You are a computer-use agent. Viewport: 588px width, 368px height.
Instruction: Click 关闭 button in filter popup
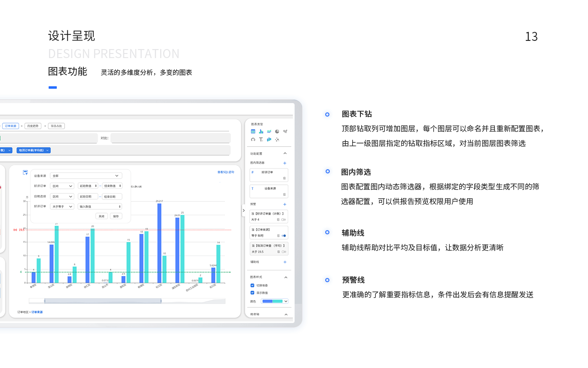(101, 216)
